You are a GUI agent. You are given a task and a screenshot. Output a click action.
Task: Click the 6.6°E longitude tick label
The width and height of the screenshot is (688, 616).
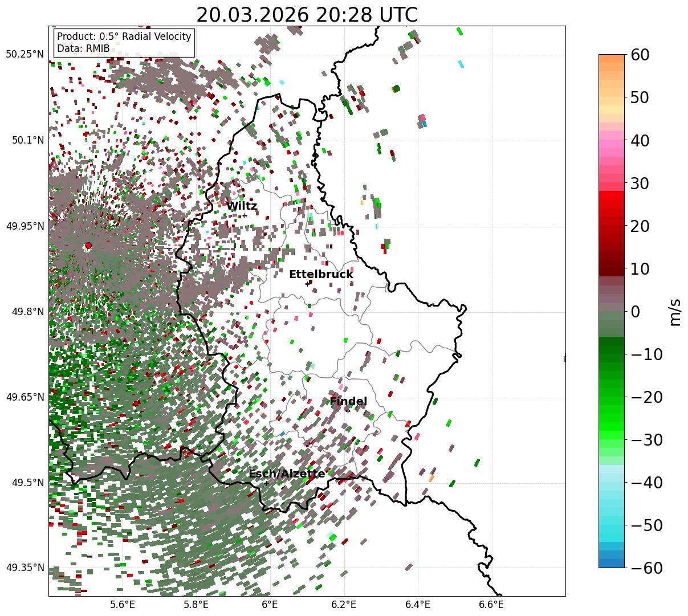491,605
